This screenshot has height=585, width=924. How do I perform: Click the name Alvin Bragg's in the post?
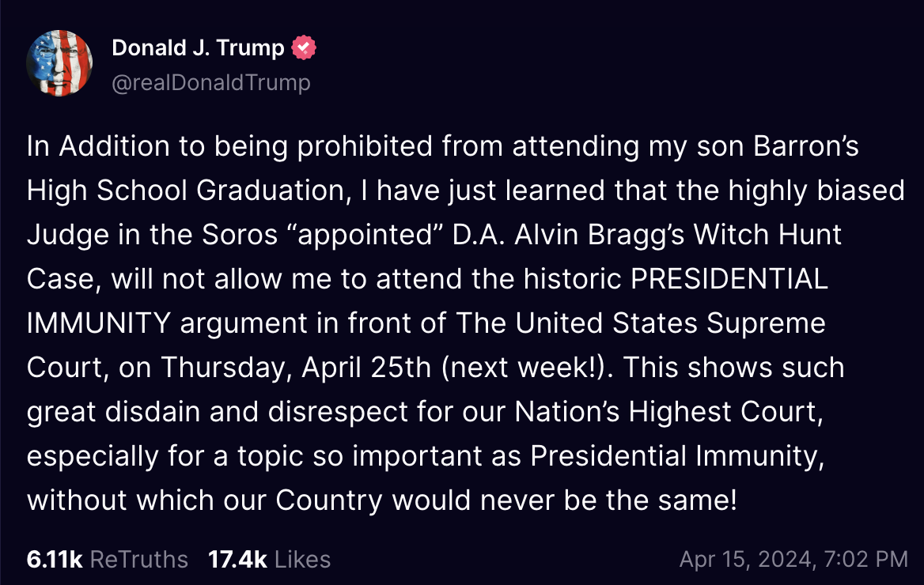600,235
